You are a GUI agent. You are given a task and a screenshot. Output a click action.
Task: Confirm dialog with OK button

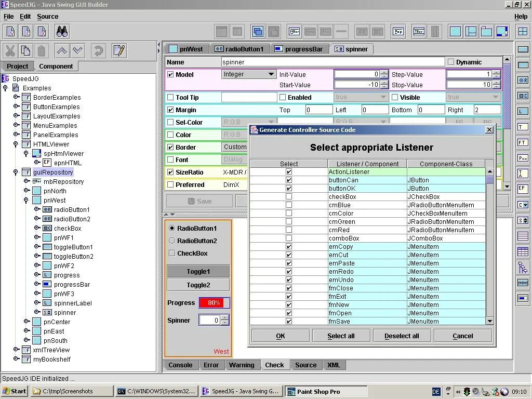pos(280,336)
